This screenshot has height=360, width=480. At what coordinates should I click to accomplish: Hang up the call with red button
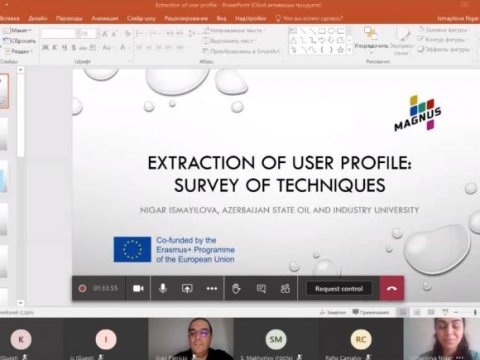pos(392,288)
